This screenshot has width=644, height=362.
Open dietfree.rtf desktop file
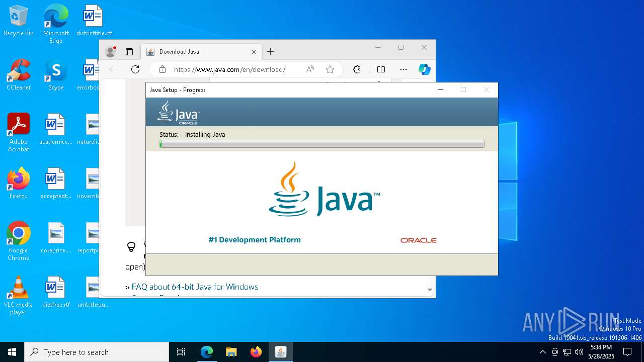pos(56,293)
